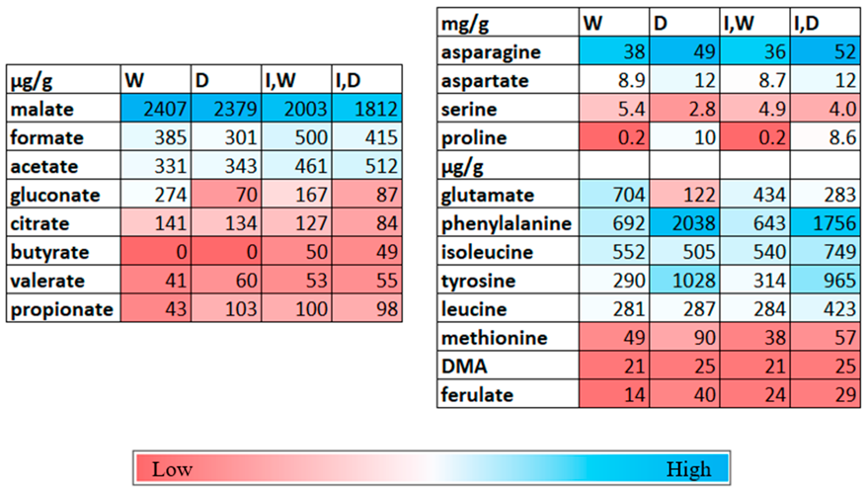Select tyrosine D cell 1028
This screenshot has width=868, height=494.
pos(684,280)
